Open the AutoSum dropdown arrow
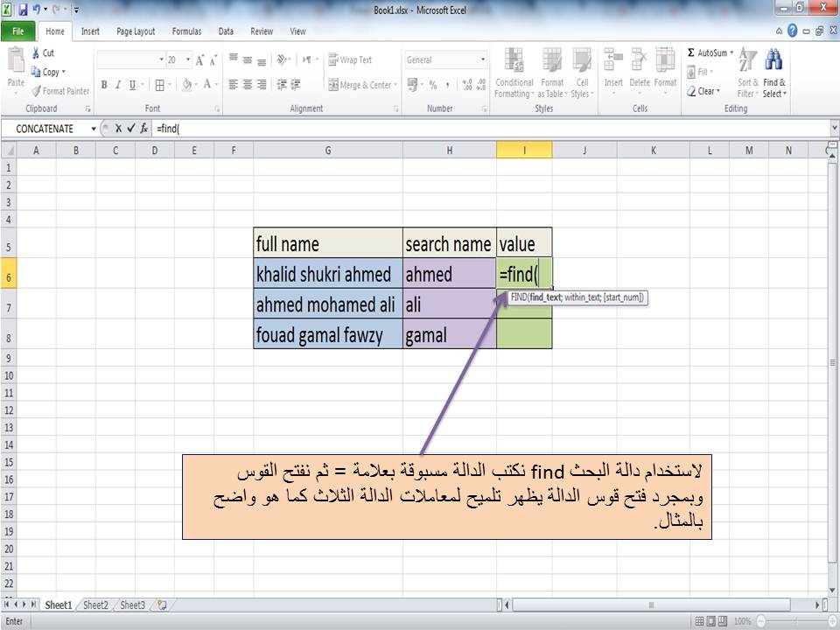Image resolution: width=840 pixels, height=630 pixels. point(731,52)
